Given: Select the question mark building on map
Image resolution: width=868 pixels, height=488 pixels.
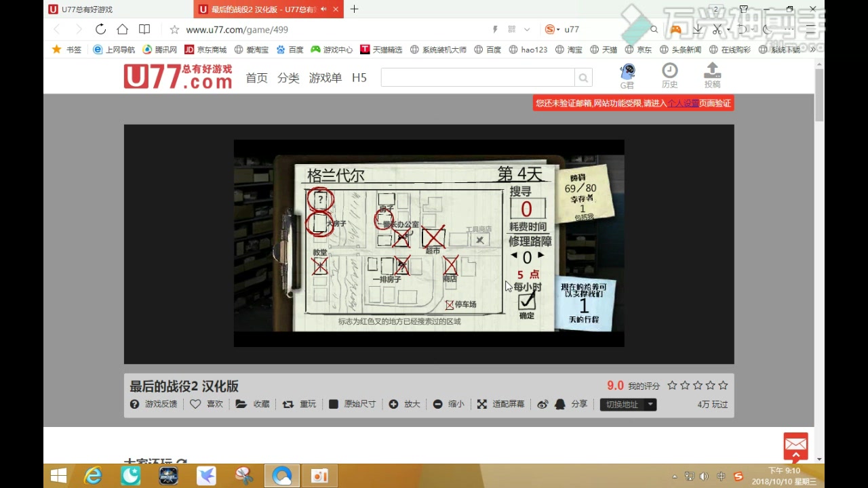Looking at the screenshot, I should tap(320, 199).
